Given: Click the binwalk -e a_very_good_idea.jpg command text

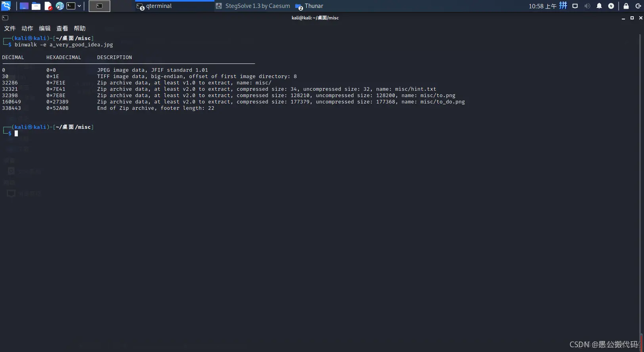Looking at the screenshot, I should click(x=64, y=45).
